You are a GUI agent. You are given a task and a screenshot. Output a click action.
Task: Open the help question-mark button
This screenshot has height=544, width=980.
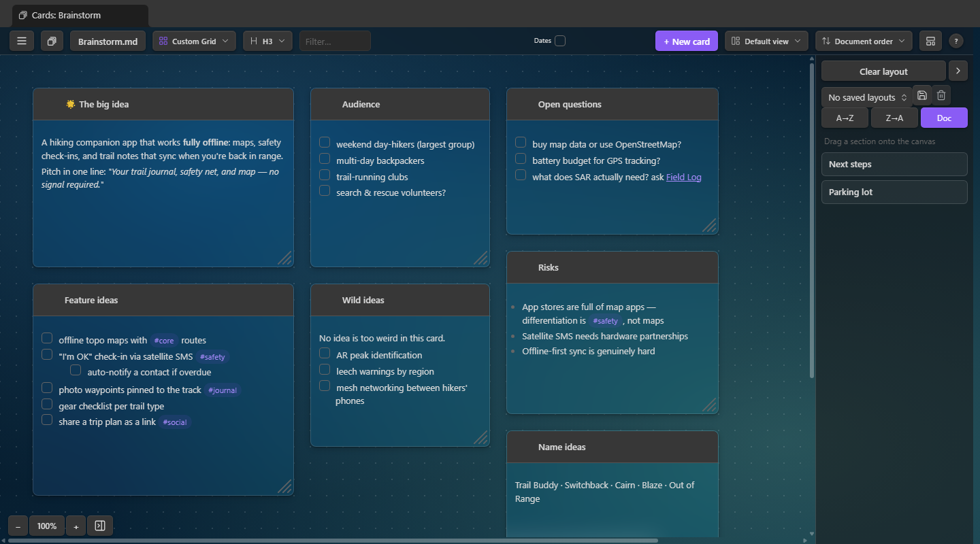[x=956, y=41]
